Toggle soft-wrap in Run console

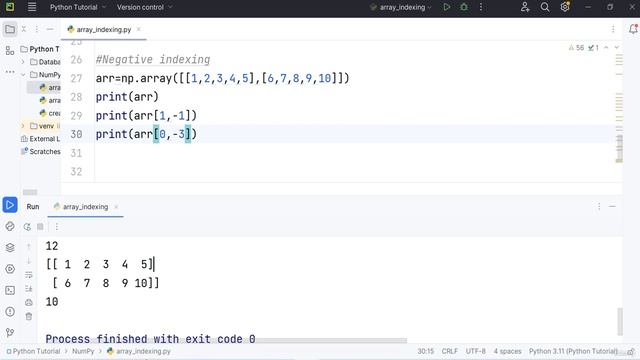click(x=29, y=275)
